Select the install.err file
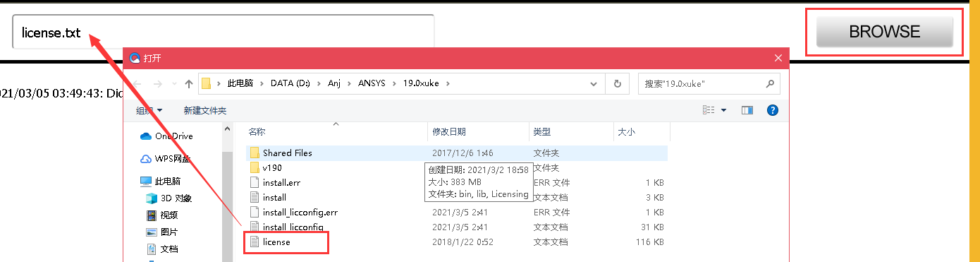980x262 pixels. point(457,182)
